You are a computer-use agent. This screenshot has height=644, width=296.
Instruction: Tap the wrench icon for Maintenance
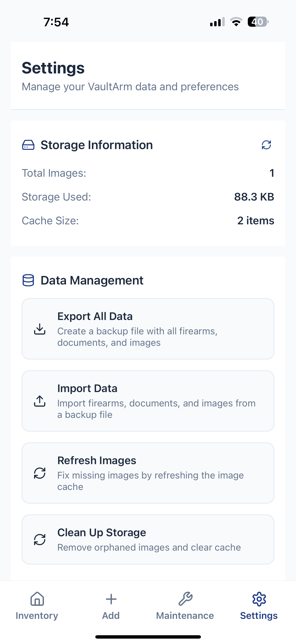coord(185,599)
